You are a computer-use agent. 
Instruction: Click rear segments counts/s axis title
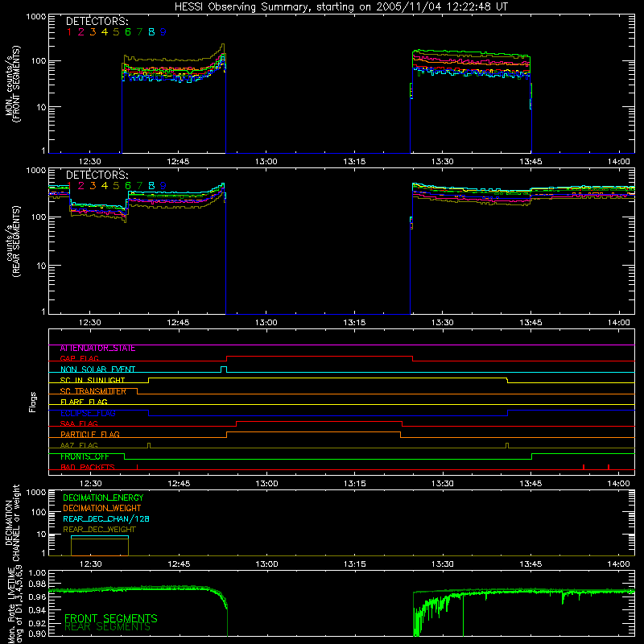(13, 242)
